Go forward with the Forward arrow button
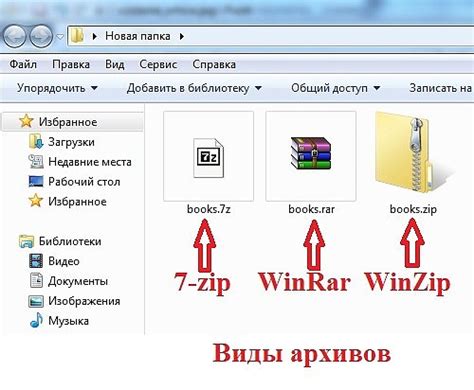Image resolution: width=474 pixels, height=390 pixels. point(41,36)
